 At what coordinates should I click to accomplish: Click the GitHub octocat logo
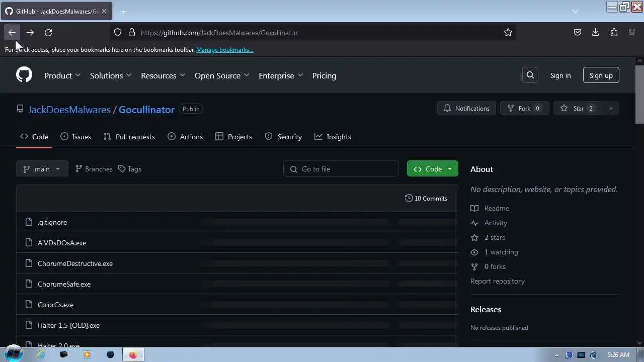point(24,75)
